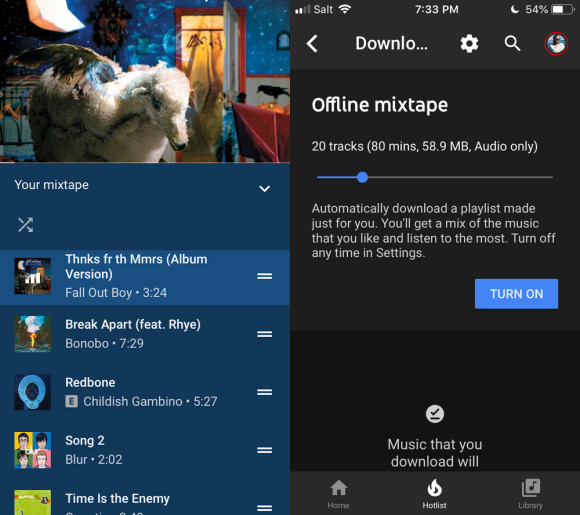Grab reorder handle for Thnks fr th Mmrs
Screen dimensions: 580x515
(264, 276)
